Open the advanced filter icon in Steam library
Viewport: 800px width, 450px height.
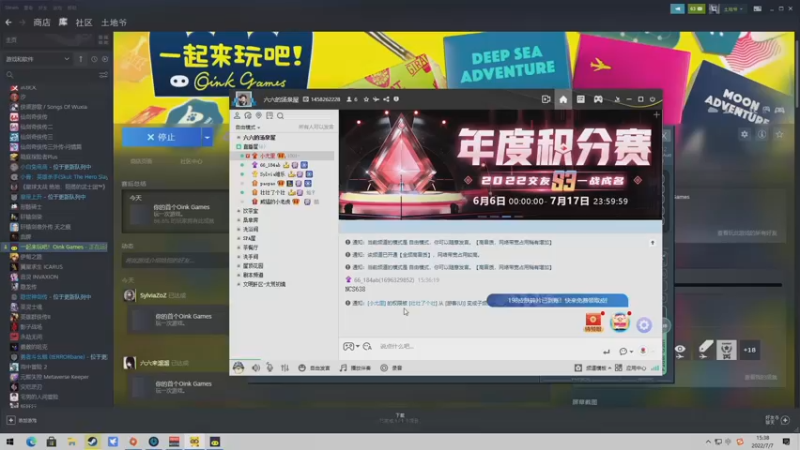[103, 75]
